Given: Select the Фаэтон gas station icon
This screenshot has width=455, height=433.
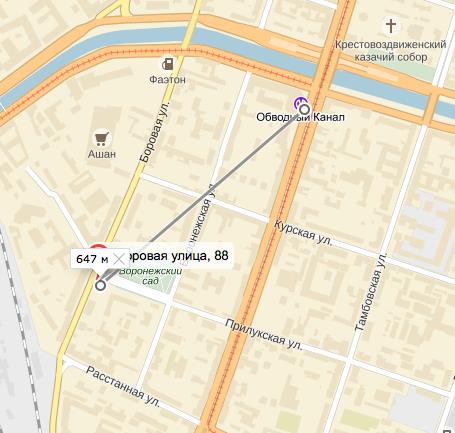Looking at the screenshot, I should point(167,64).
